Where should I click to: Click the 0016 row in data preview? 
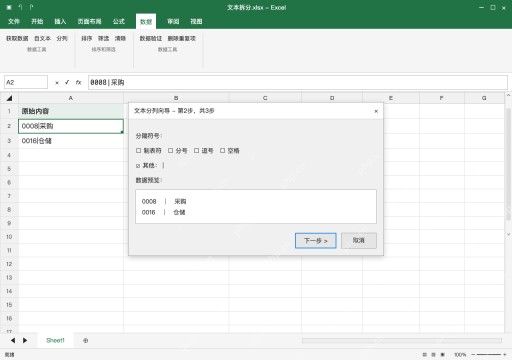pos(164,212)
